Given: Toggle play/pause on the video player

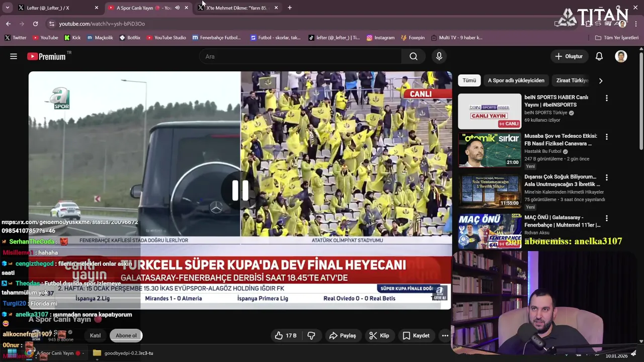Looking at the screenshot, I should 240,190.
